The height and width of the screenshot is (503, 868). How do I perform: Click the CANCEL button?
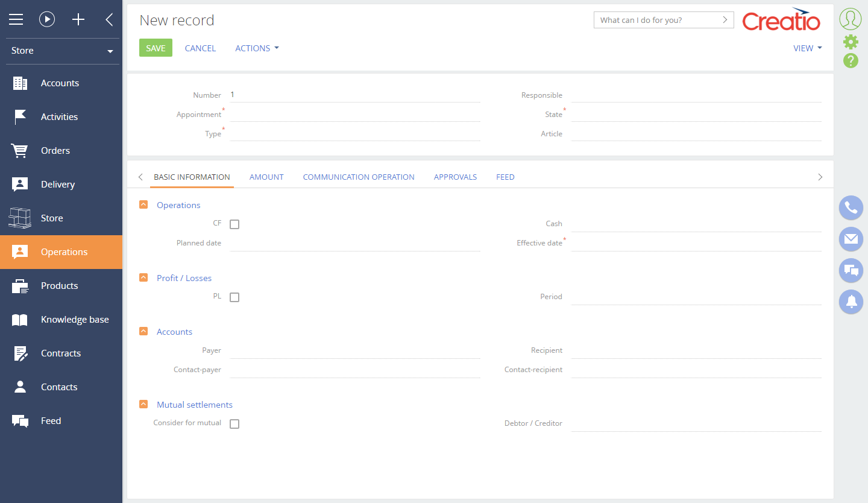click(200, 48)
